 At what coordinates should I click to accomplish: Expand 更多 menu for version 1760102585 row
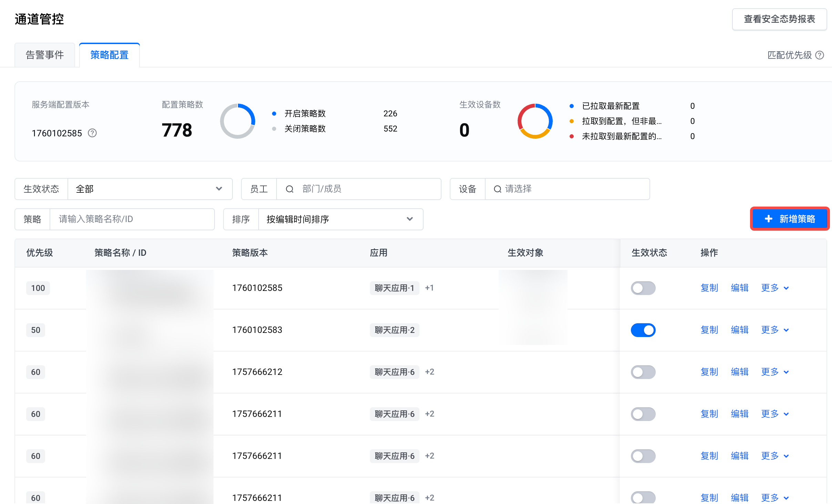775,288
